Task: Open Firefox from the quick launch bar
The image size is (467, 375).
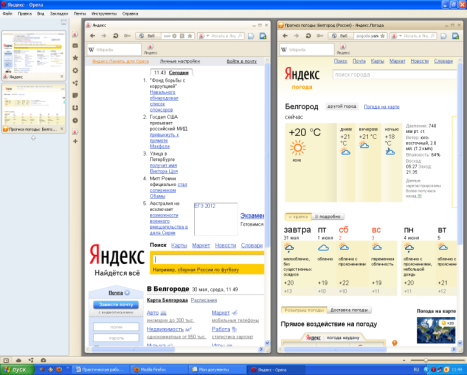Action: point(59,369)
